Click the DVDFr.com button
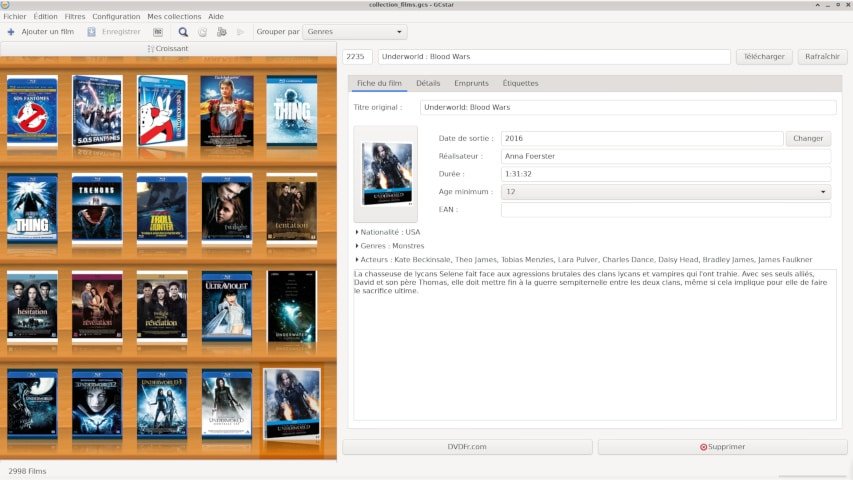 (x=467, y=447)
